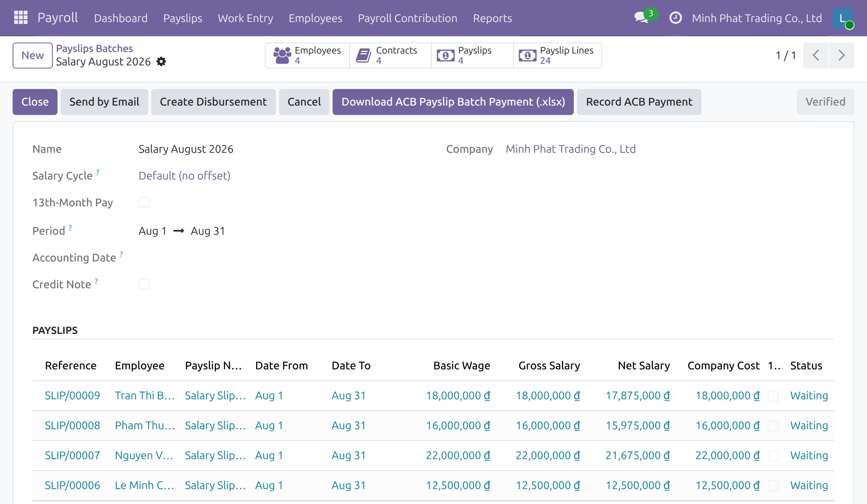This screenshot has height=504, width=867.
Task: Download ACB Payslip Batch Payment xlsx
Action: tap(453, 102)
